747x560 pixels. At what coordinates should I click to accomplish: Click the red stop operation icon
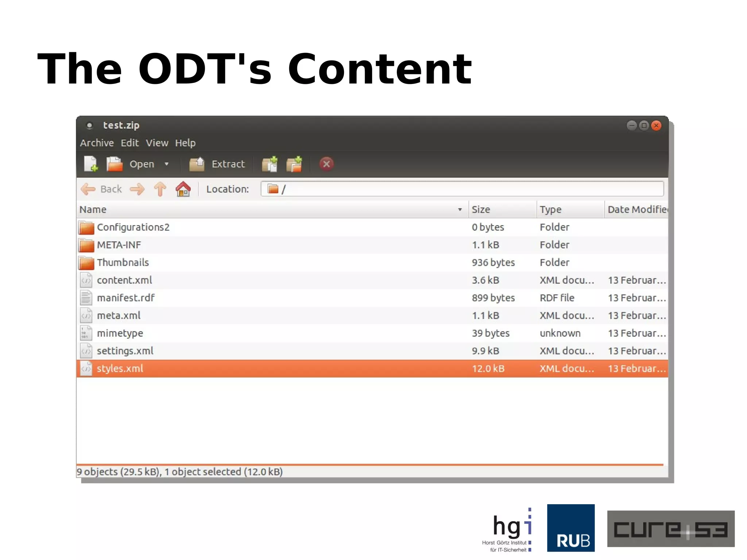point(326,164)
